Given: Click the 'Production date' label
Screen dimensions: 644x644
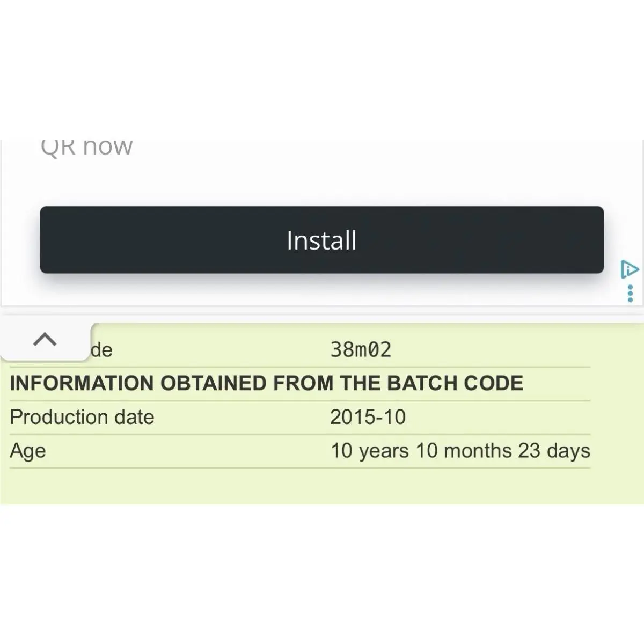Looking at the screenshot, I should click(82, 417).
